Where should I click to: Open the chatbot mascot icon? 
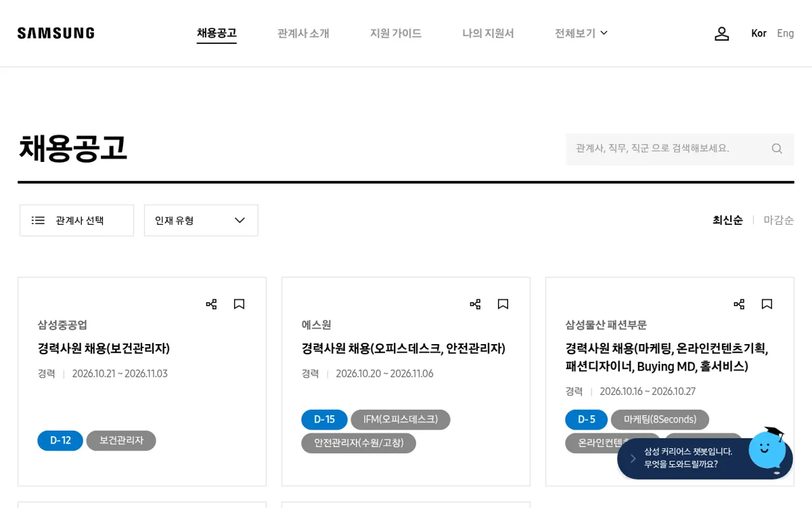pos(768,448)
